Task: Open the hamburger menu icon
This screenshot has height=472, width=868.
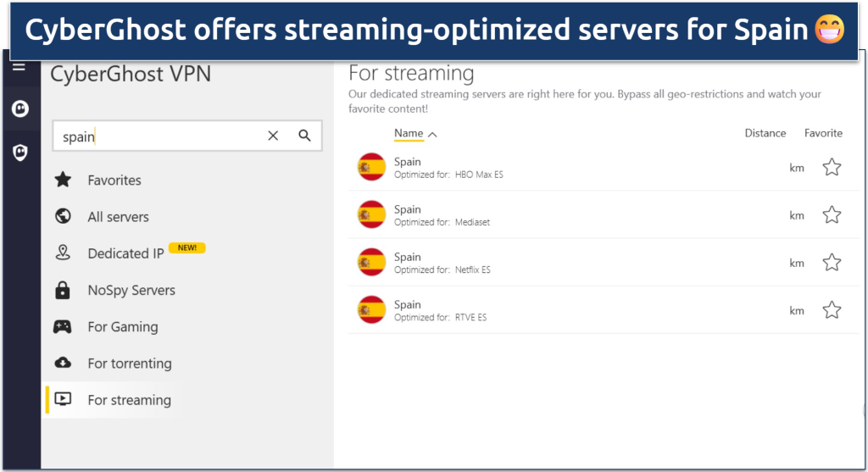Action: point(19,67)
